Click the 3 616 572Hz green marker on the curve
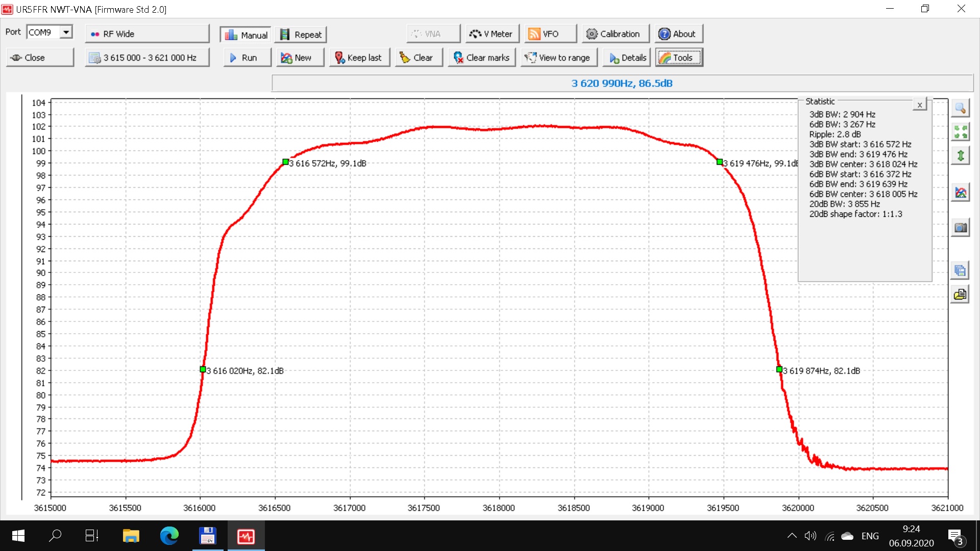The width and height of the screenshot is (980, 551). [286, 162]
